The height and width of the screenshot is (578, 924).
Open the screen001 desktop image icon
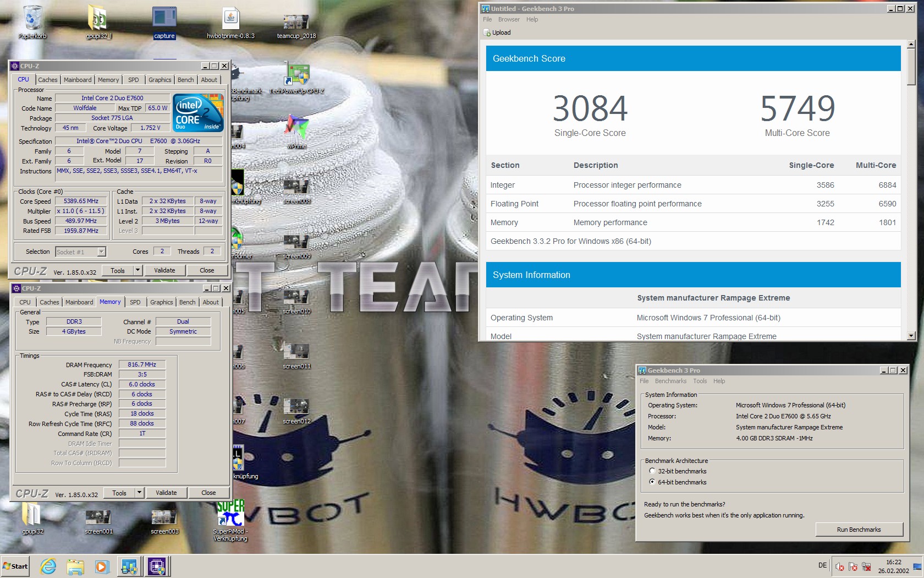click(98, 521)
